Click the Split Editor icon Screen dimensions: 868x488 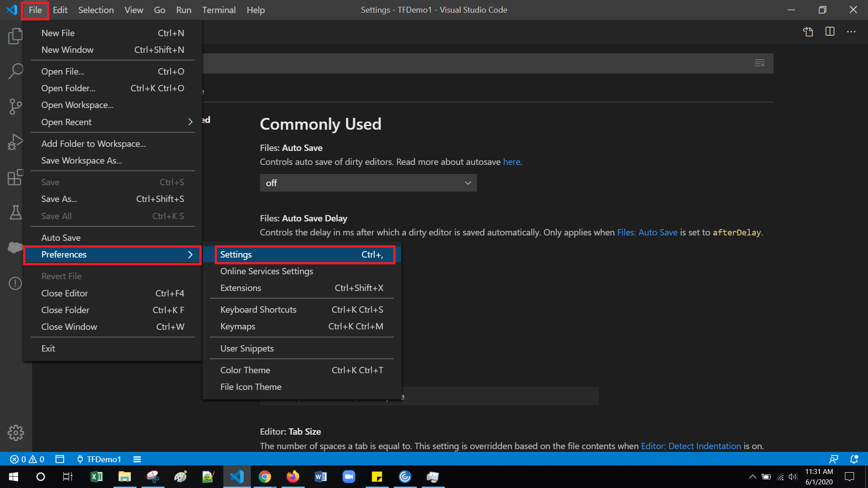[x=830, y=32]
